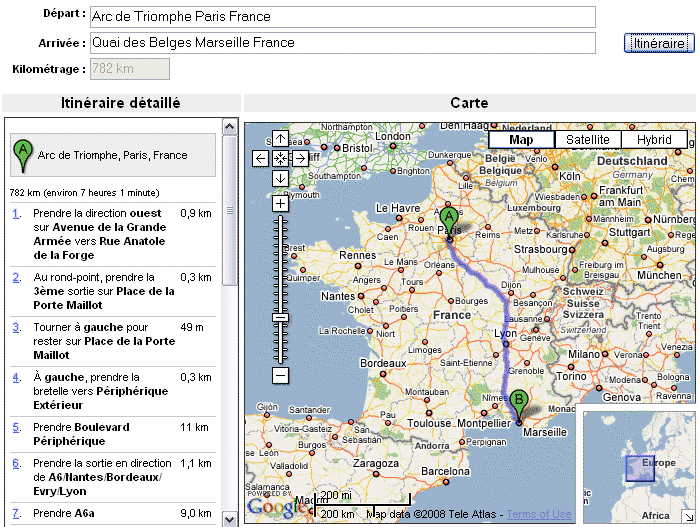Click the Kilométrage field

[130, 69]
